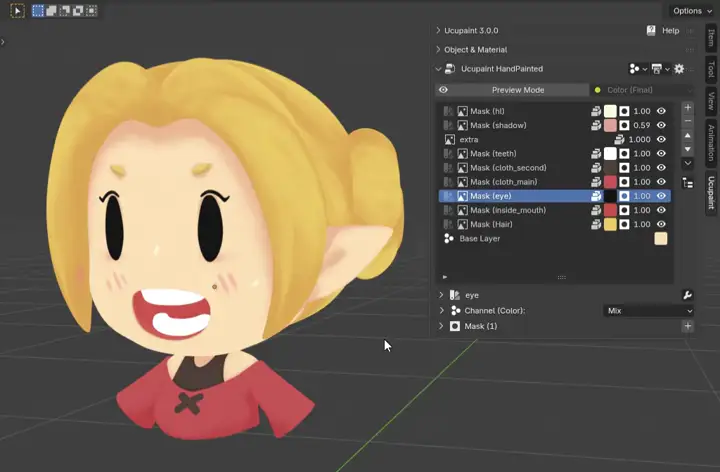Image resolution: width=720 pixels, height=472 pixels.
Task: Hide the Mask (cloth_main) layer
Action: [661, 182]
